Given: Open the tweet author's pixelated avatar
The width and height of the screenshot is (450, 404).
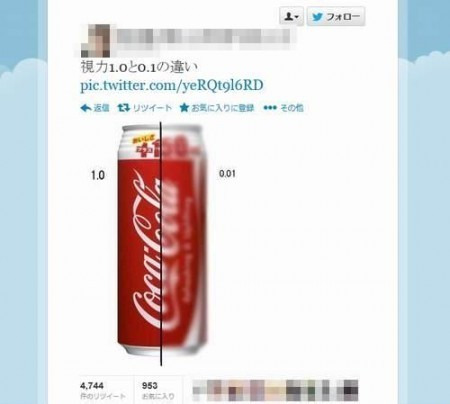Looking at the screenshot, I should pos(96,42).
